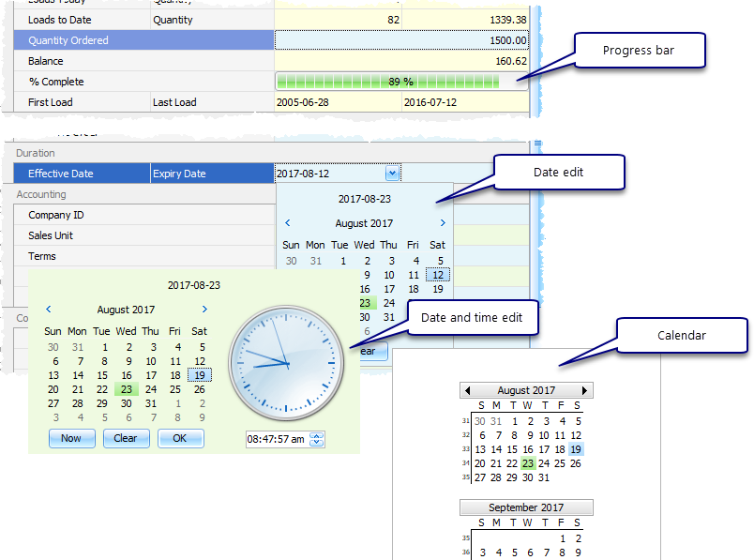Viewport: 754px width, 560px height.
Task: Increment the time using the spinner up arrow
Action: point(317,434)
